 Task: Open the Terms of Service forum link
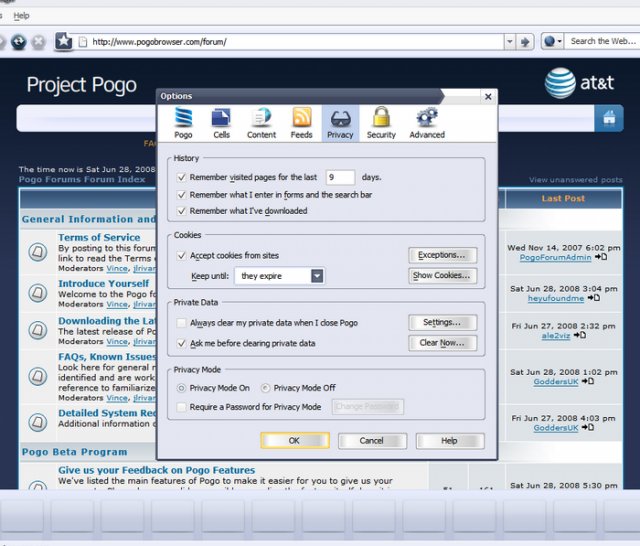click(99, 237)
